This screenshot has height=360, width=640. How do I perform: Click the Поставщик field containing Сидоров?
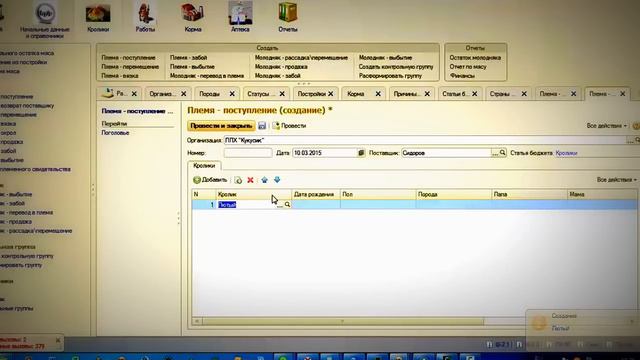coord(447,153)
